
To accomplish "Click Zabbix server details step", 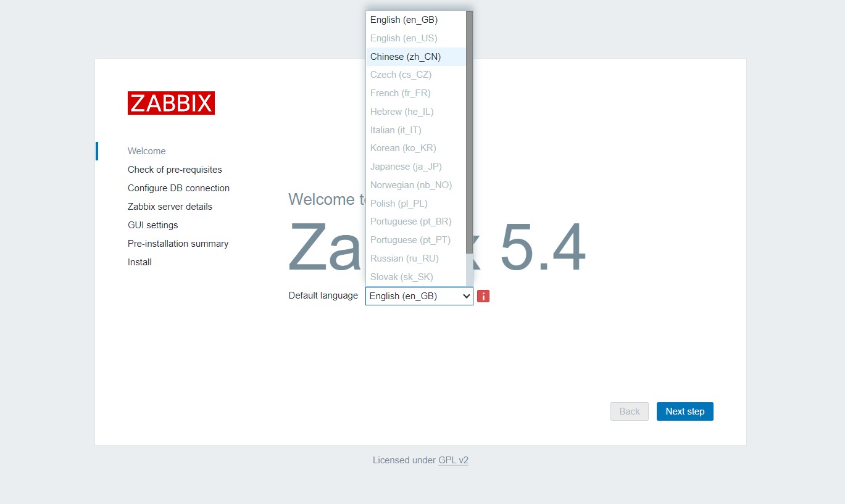I will pyautogui.click(x=170, y=207).
